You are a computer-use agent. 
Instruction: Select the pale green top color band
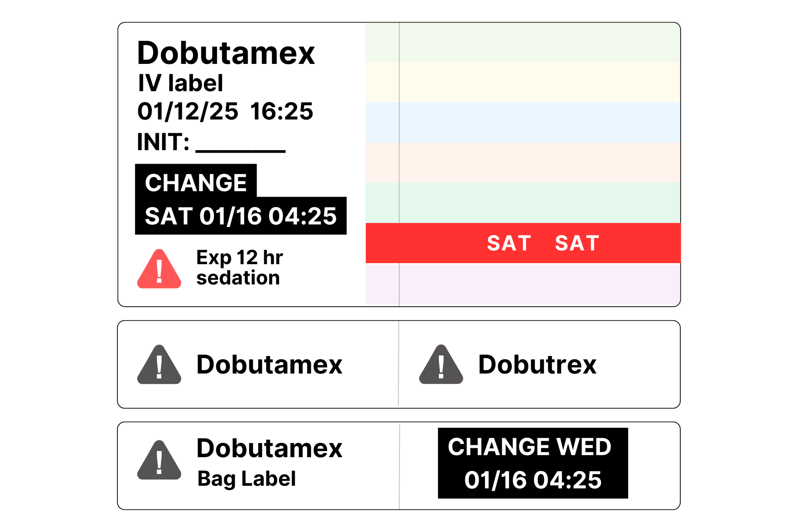(523, 42)
